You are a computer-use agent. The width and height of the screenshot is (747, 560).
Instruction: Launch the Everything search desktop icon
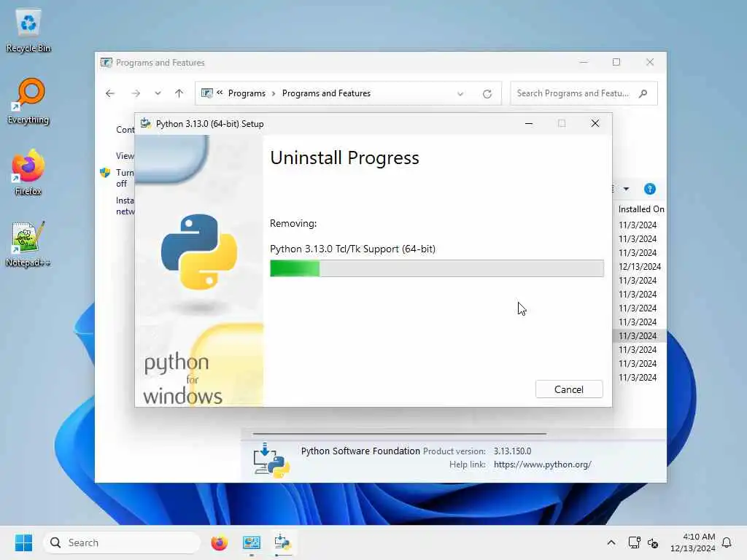tap(28, 101)
